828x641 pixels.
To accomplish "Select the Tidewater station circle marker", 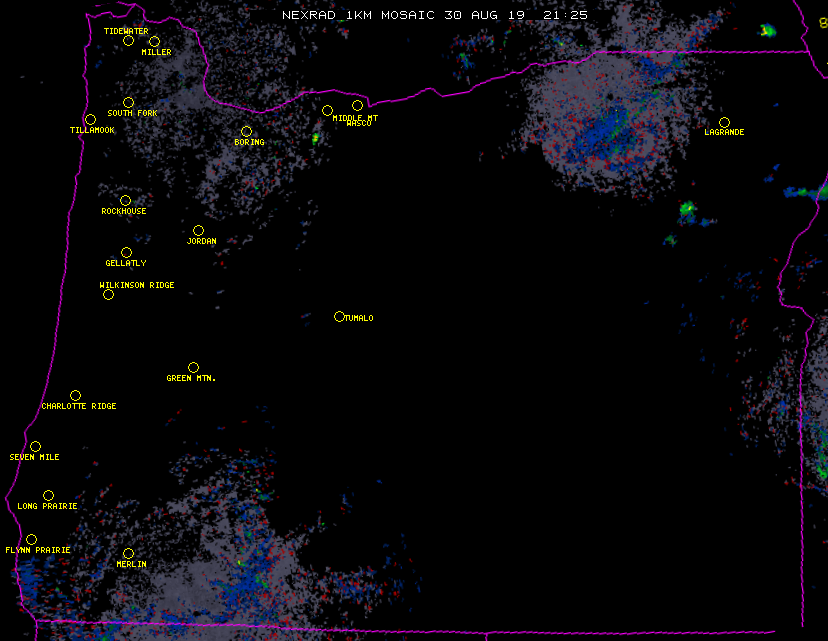I will point(128,40).
